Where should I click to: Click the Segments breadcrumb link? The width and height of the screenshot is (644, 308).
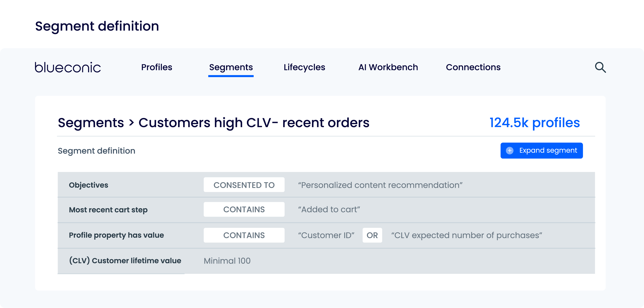[91, 123]
